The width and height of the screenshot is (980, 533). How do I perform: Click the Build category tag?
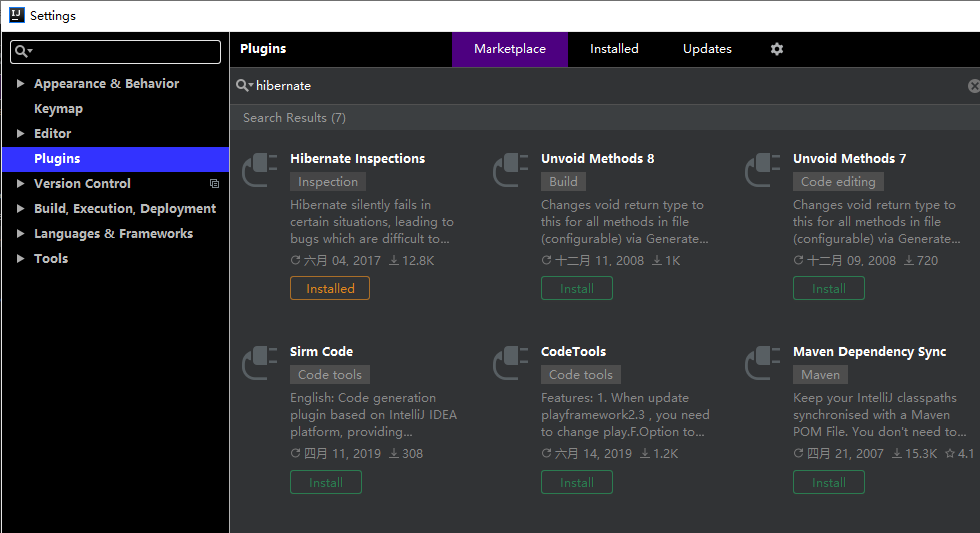point(563,182)
